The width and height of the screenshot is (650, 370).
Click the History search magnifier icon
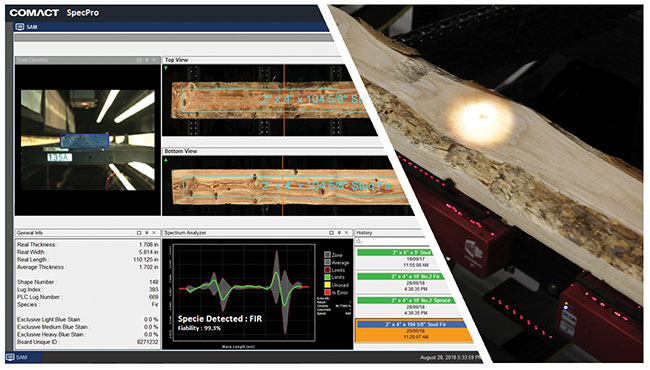tap(359, 242)
